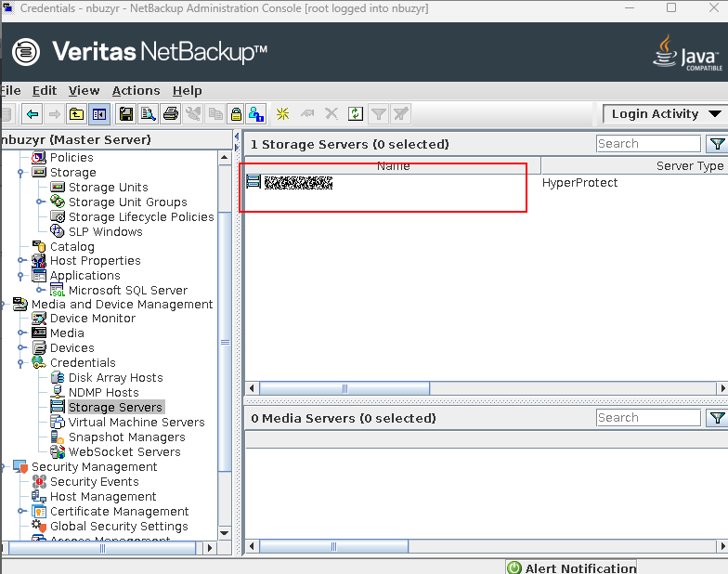Collapse the Credentials tree node

coord(20,363)
